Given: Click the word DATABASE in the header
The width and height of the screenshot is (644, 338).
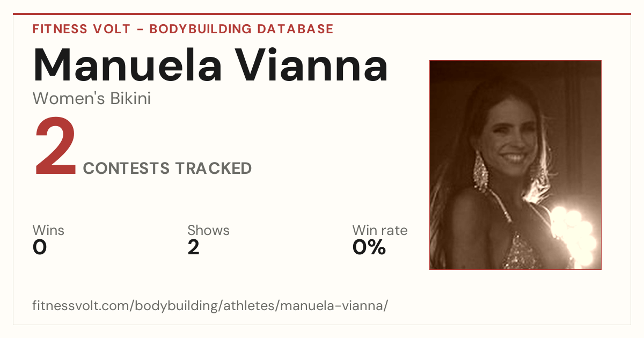Looking at the screenshot, I should point(295,29).
